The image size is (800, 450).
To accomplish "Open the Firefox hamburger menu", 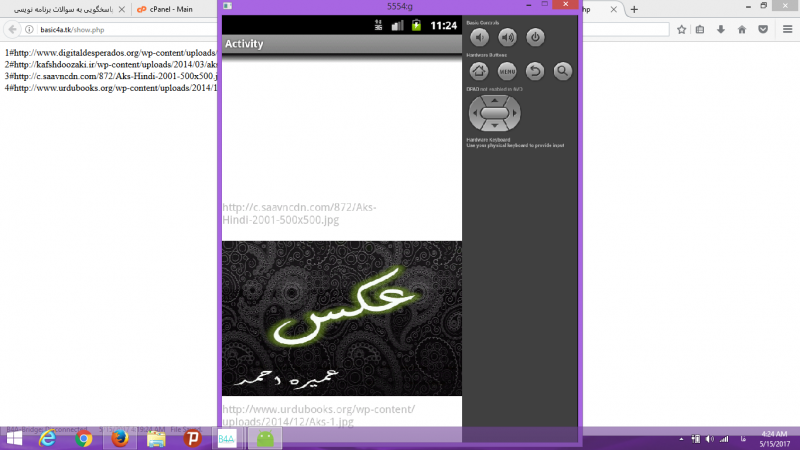I will pos(788,30).
